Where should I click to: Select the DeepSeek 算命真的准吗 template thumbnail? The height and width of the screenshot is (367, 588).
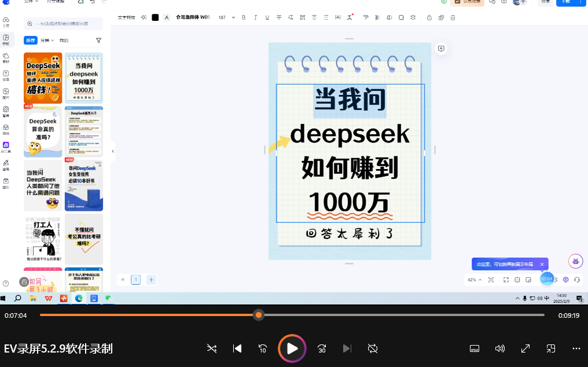(43, 132)
